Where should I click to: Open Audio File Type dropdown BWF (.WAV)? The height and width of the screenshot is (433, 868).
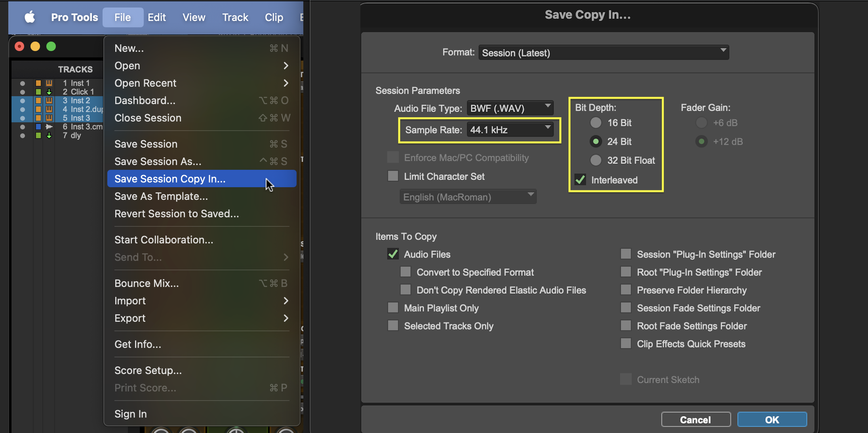pyautogui.click(x=510, y=108)
